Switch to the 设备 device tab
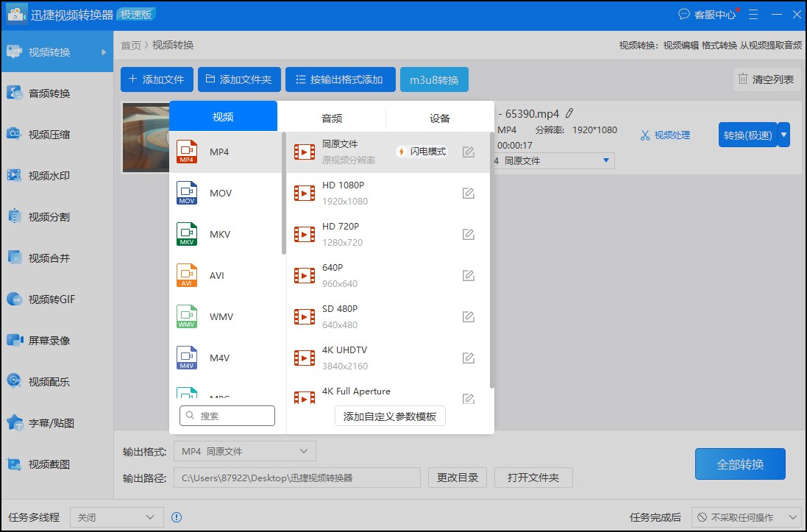Image resolution: width=807 pixels, height=532 pixels. (439, 116)
